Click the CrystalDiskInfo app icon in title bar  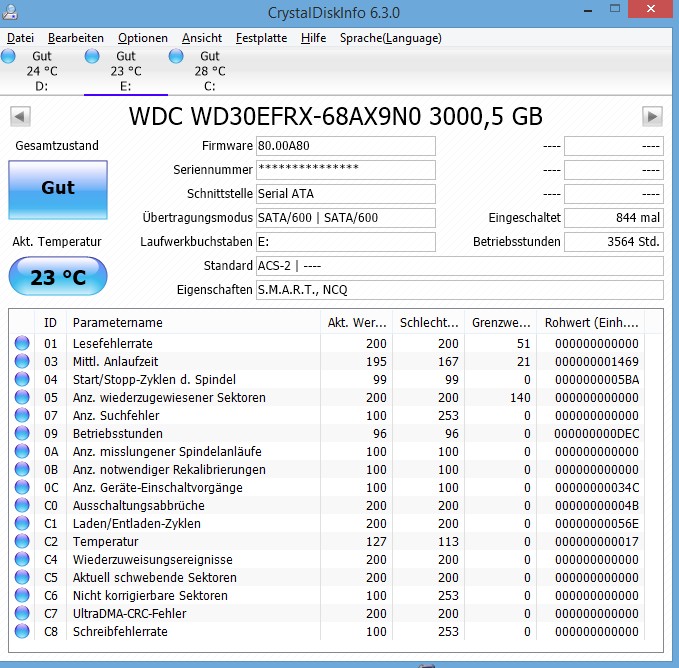(10, 11)
